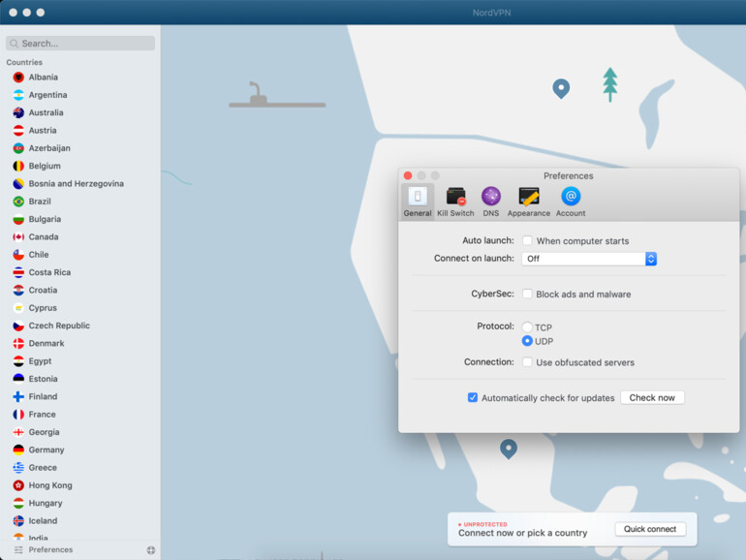Screen dimensions: 746x560
Task: Click the Czech Republic flag icon
Action: point(18,326)
